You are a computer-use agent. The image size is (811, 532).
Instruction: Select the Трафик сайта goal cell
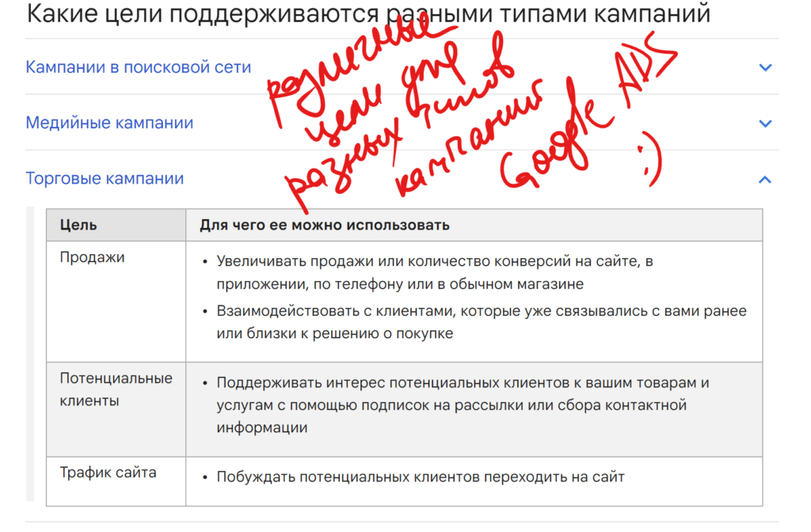point(116,481)
